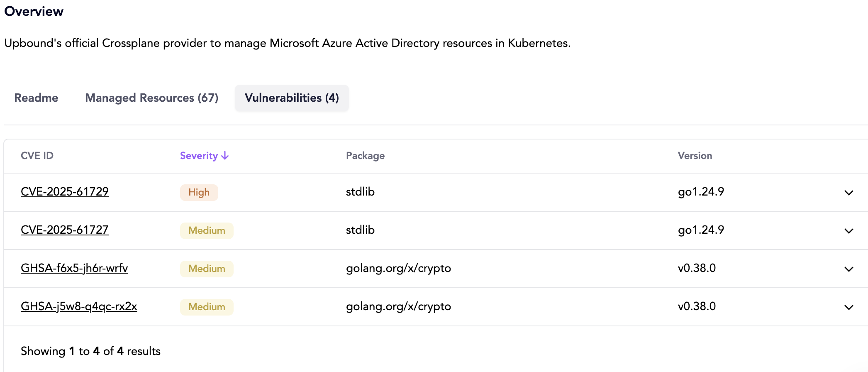Follow the GHSA-j5w8-q4qc-rx2x advisory link
868x372 pixels.
[x=79, y=306]
